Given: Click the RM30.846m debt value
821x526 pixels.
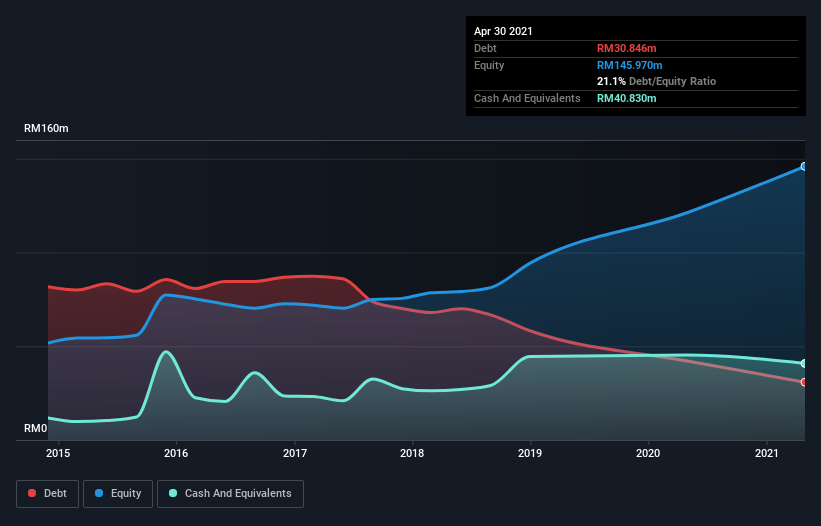Looking at the screenshot, I should (626, 48).
